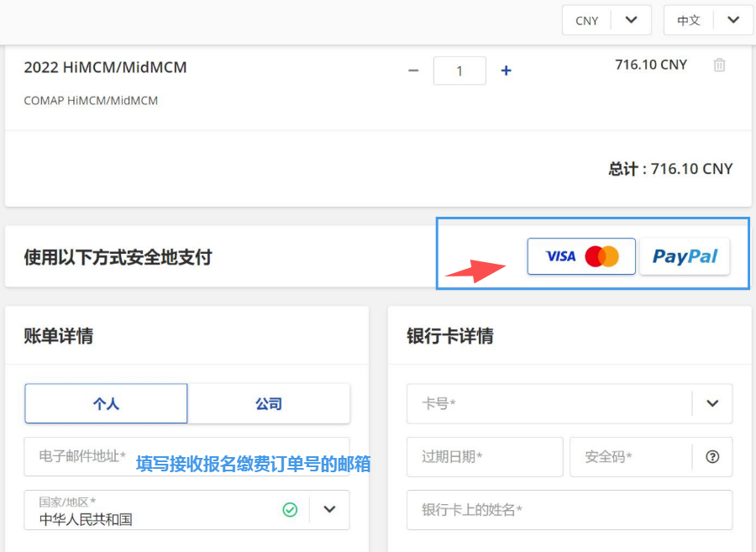
Task: Expand the card number field chevron
Action: point(712,403)
